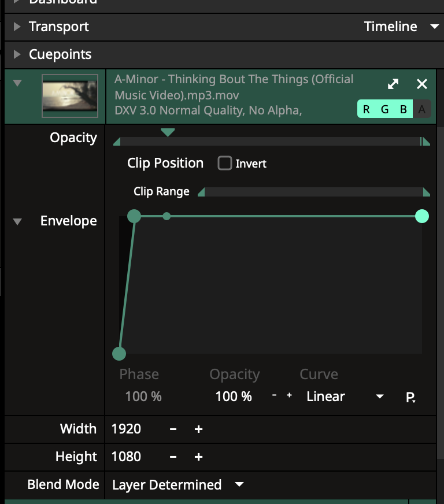The image size is (444, 504).
Task: Toggle the B blue channel button
Action: point(404,109)
